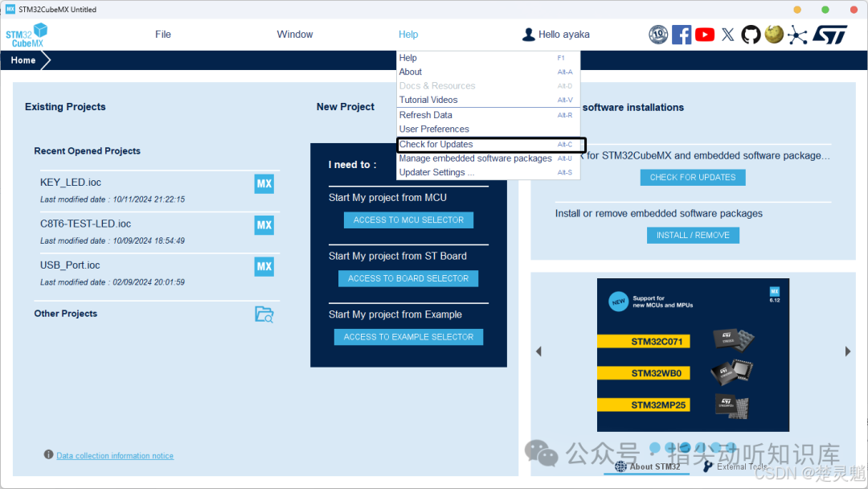This screenshot has width=868, height=489.
Task: Open KEY_LED.ioc via its MX icon
Action: click(x=264, y=184)
